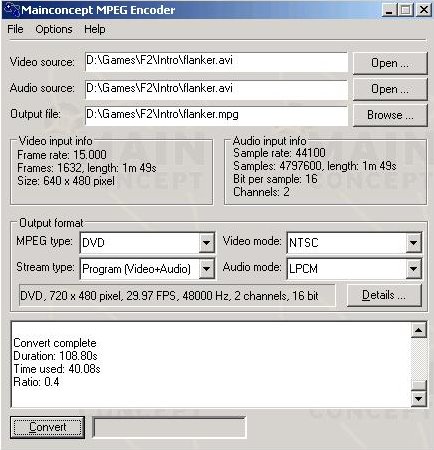434x450 pixels.
Task: Click the Convert button
Action: click(47, 427)
